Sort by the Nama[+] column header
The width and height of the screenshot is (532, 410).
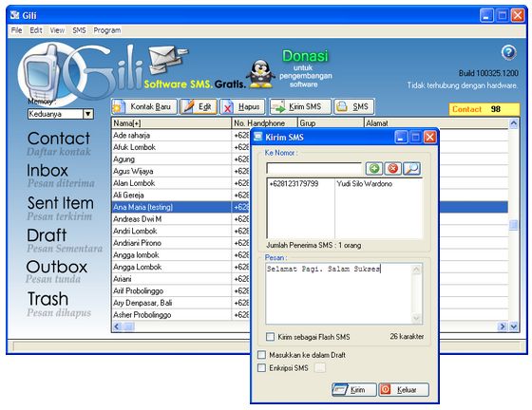click(x=171, y=123)
